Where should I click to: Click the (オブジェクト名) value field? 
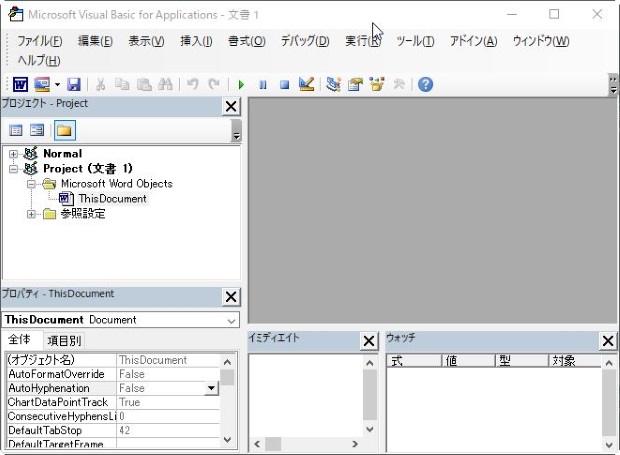[168, 360]
